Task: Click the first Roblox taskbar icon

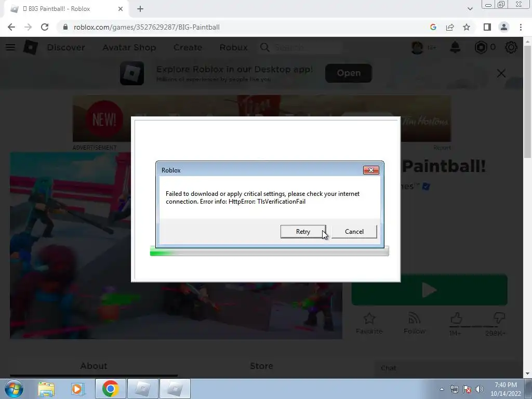Action: click(x=142, y=389)
